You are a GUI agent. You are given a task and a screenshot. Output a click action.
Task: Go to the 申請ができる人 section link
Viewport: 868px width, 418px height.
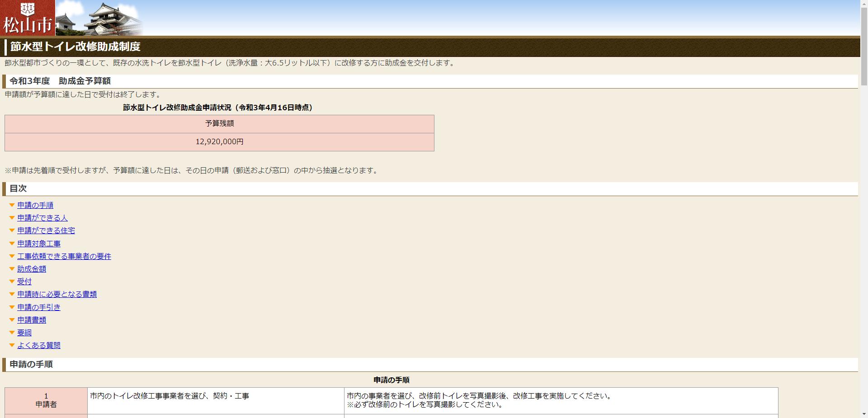pyautogui.click(x=42, y=218)
